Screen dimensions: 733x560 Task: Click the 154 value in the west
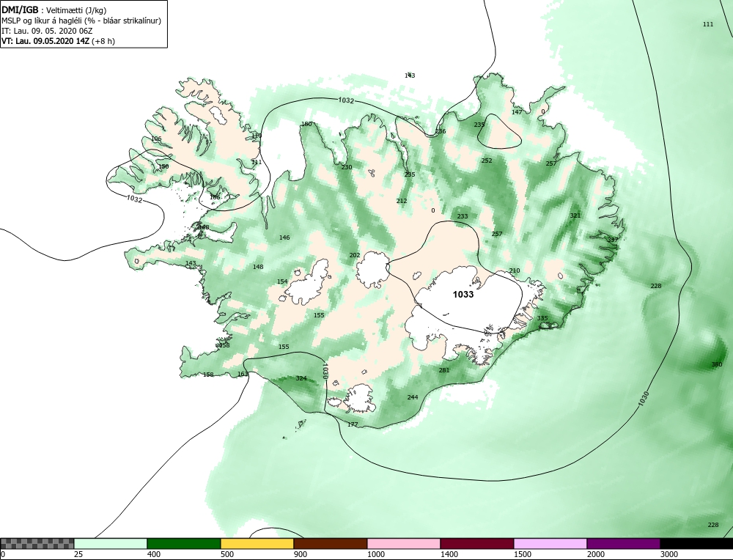click(x=282, y=282)
